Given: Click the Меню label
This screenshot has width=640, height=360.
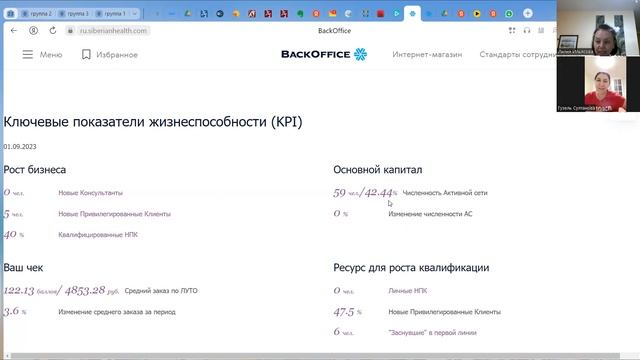Looking at the screenshot, I should [x=51, y=54].
